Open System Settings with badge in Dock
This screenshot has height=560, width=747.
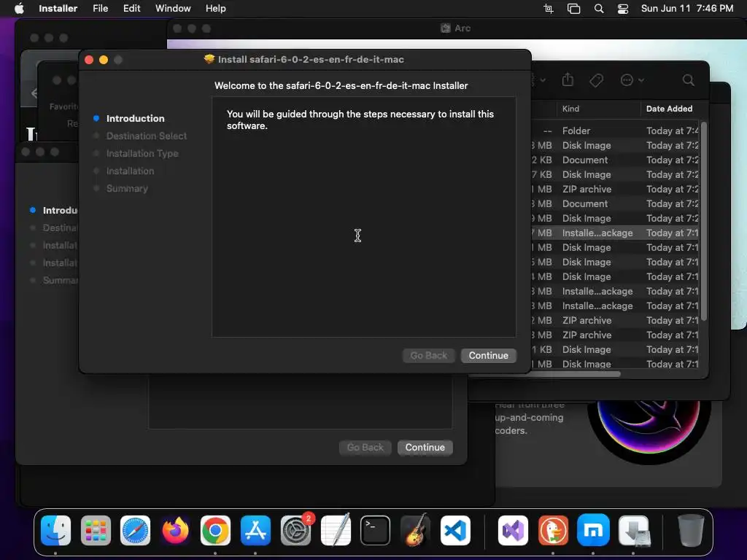pyautogui.click(x=296, y=530)
